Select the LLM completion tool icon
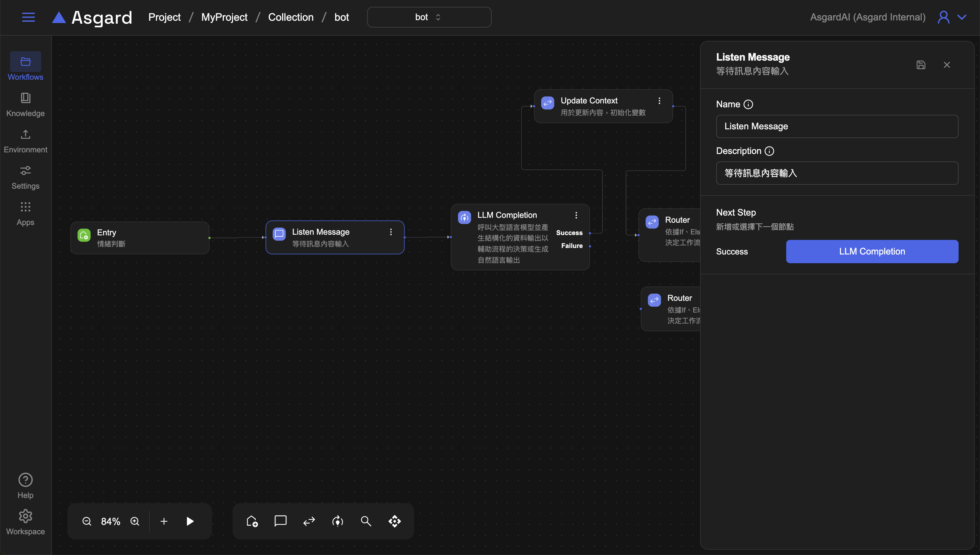The width and height of the screenshot is (980, 555). click(338, 521)
